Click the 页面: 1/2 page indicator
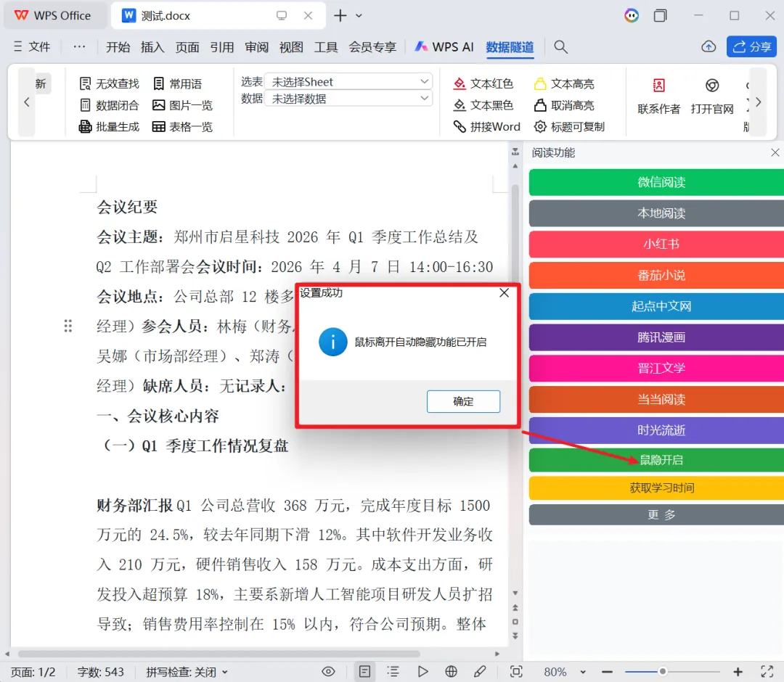 click(33, 672)
